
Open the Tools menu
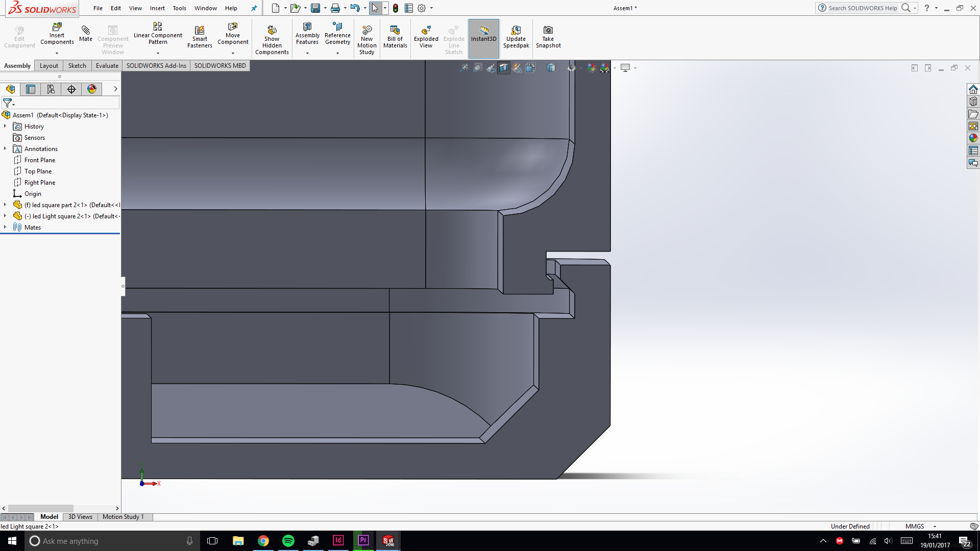(179, 8)
